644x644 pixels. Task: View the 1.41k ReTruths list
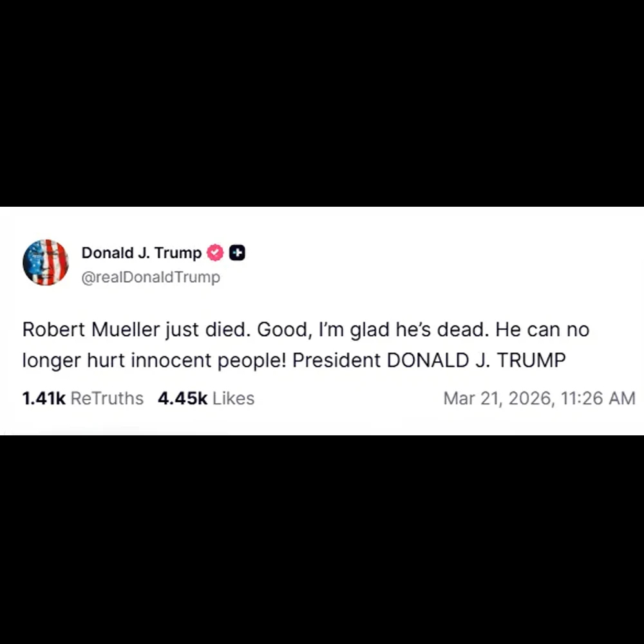coord(82,399)
